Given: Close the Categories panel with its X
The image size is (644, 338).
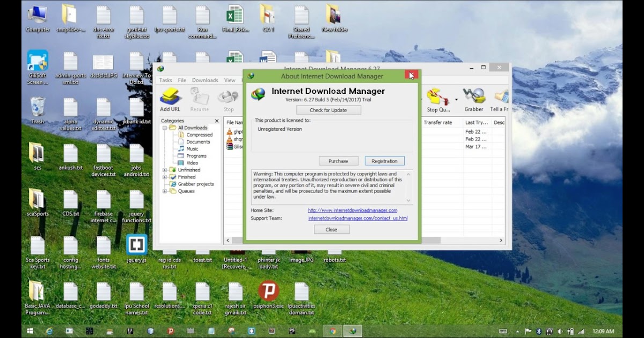Looking at the screenshot, I should pyautogui.click(x=217, y=121).
